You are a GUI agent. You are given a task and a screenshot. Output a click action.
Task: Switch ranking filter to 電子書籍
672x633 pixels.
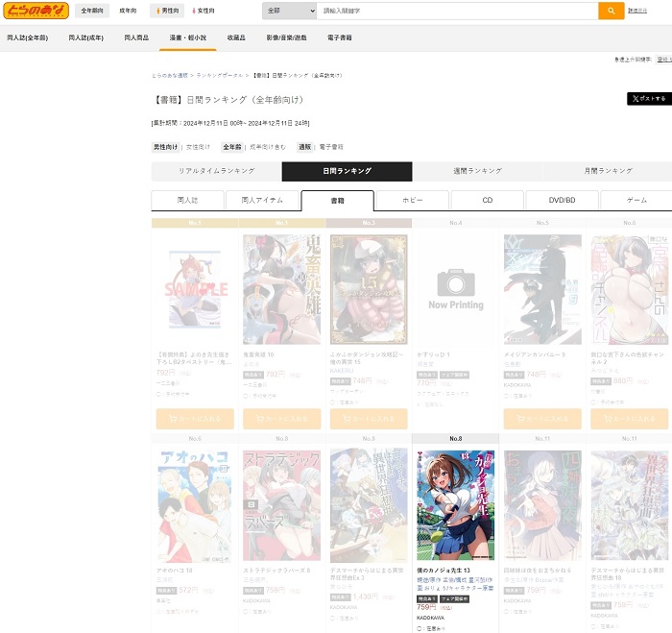(x=331, y=147)
